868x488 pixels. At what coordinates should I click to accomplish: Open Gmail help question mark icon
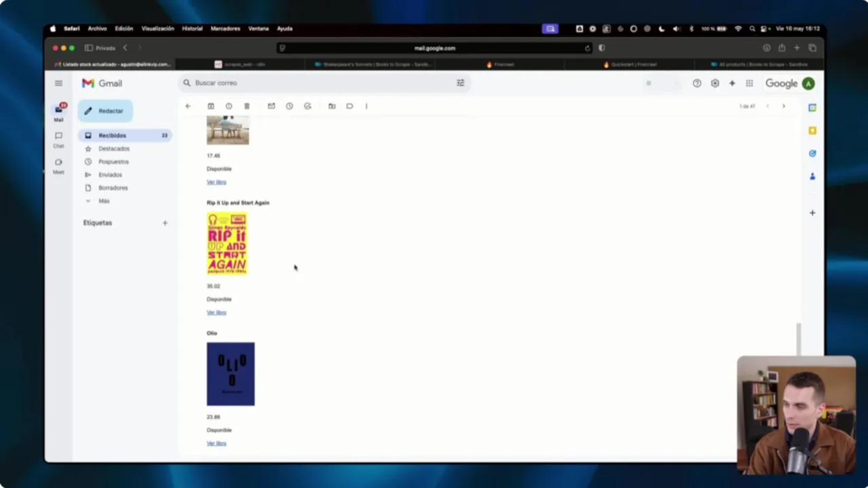697,83
